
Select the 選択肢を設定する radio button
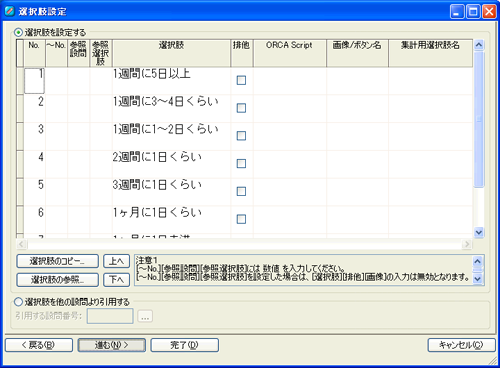18,33
